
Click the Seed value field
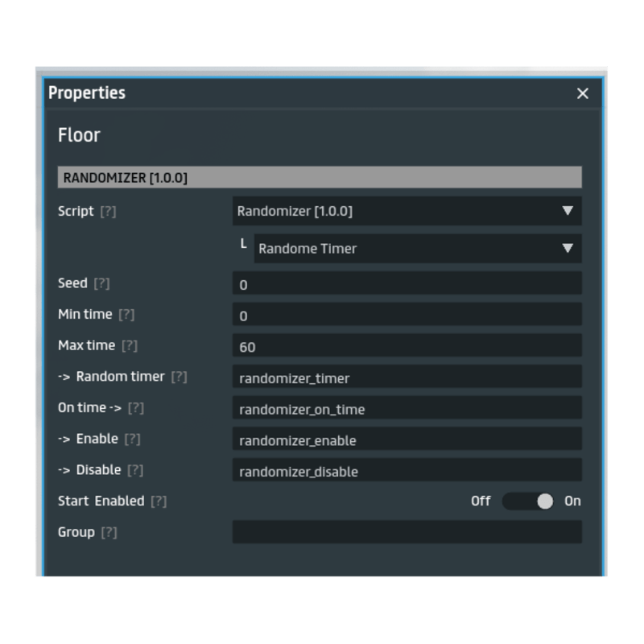(x=407, y=283)
